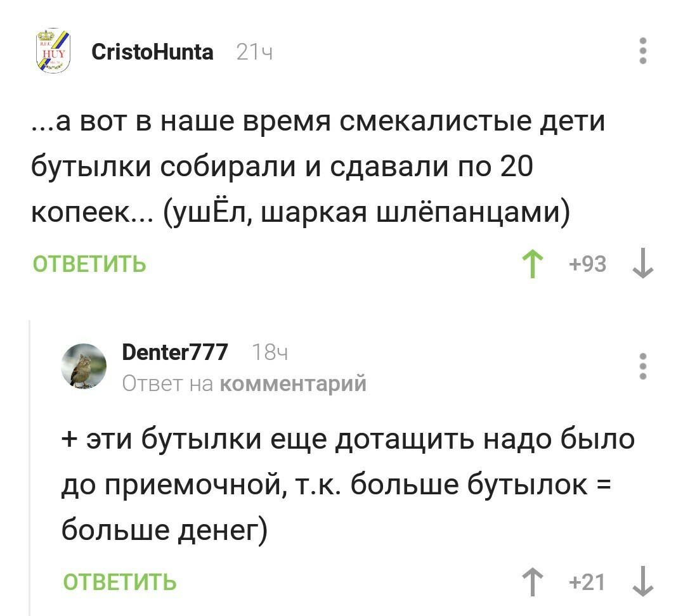Click the +21 rating count

point(588,582)
